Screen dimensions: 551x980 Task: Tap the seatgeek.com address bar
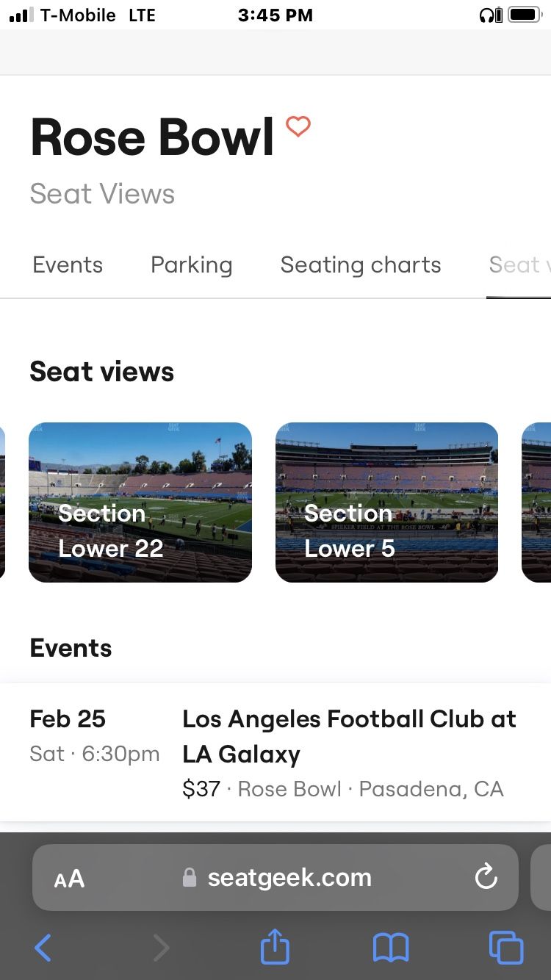(289, 877)
